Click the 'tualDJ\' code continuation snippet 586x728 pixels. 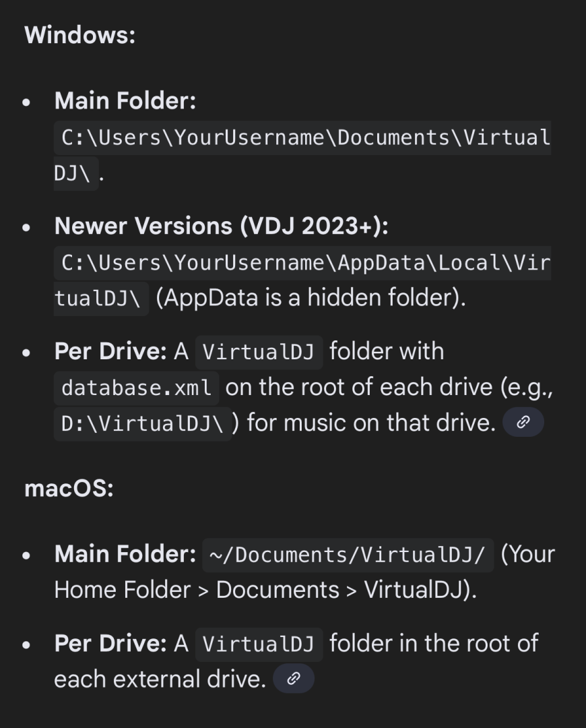pos(101,299)
